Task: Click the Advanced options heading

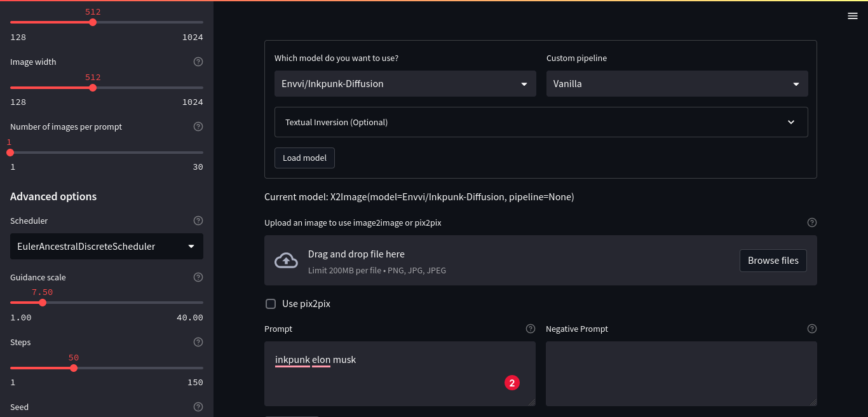Action: [x=53, y=196]
